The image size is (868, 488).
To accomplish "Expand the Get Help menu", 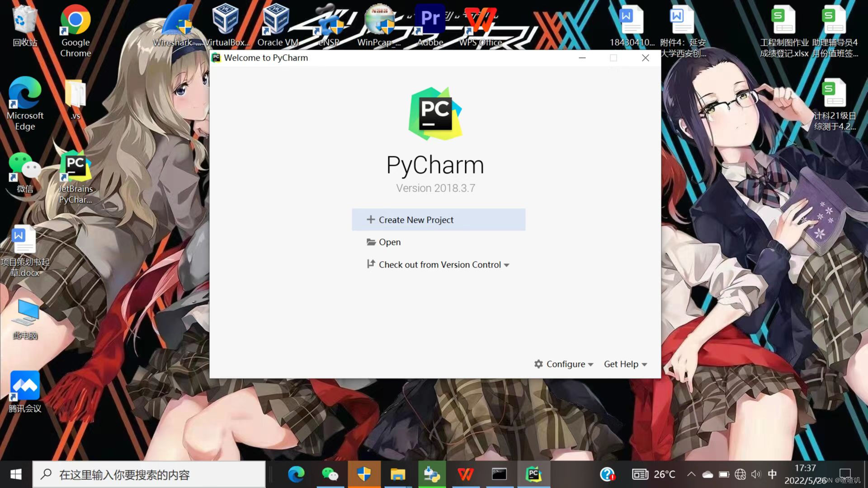I will point(625,364).
